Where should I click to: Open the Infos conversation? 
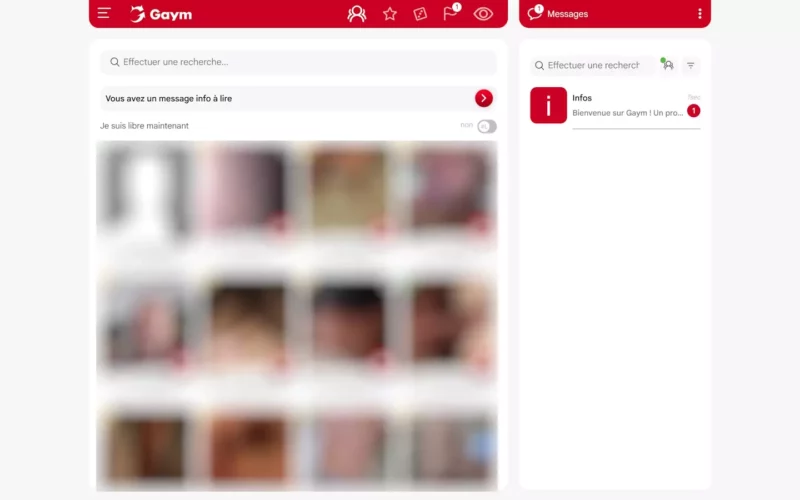tap(615, 105)
